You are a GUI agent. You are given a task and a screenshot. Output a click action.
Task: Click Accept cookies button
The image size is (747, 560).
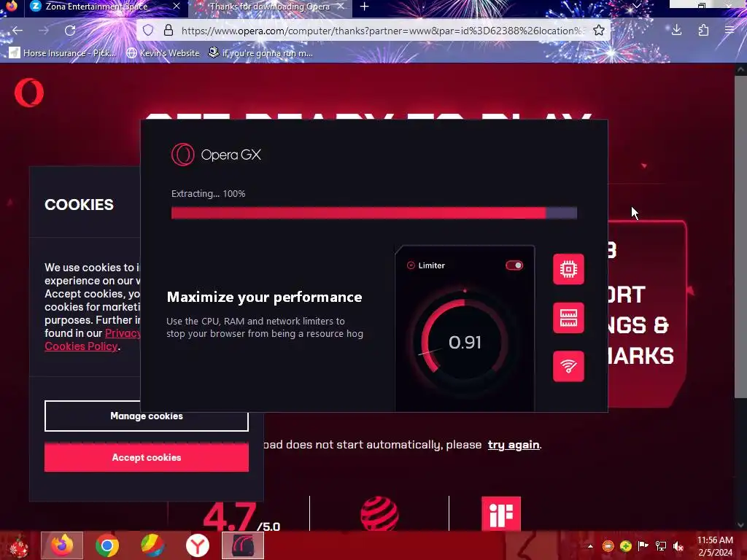coord(146,457)
